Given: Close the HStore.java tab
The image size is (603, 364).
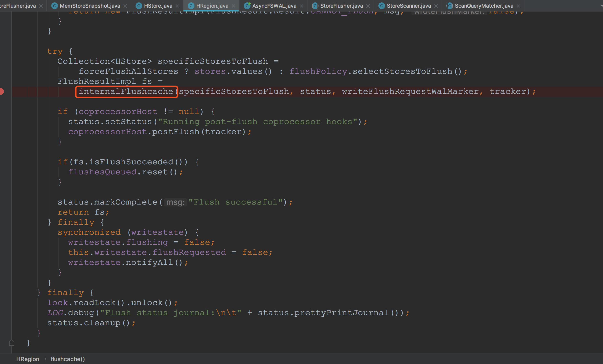Looking at the screenshot, I should pyautogui.click(x=177, y=6).
